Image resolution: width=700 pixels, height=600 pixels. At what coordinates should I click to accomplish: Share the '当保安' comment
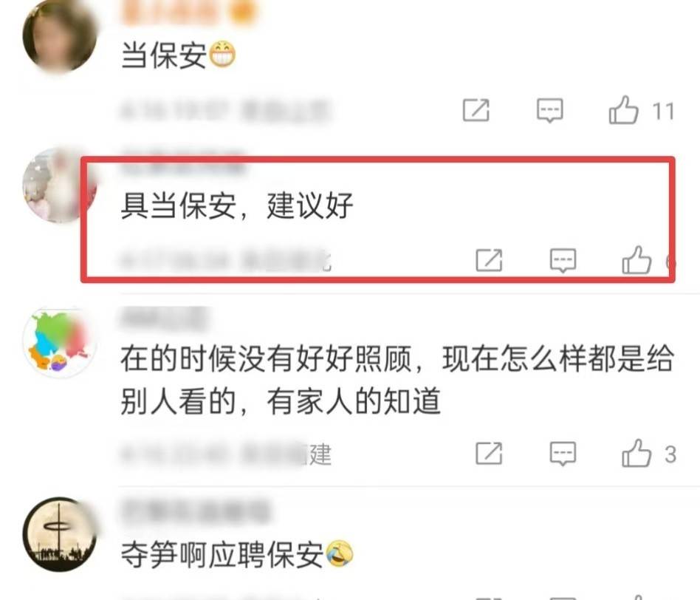point(476,110)
